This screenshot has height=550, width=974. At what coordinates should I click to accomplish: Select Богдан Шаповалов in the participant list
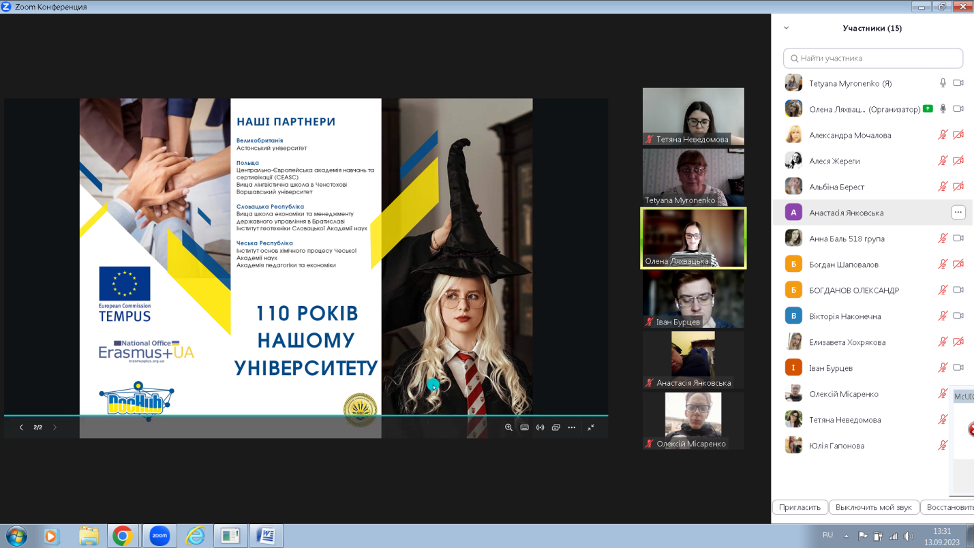(x=850, y=265)
